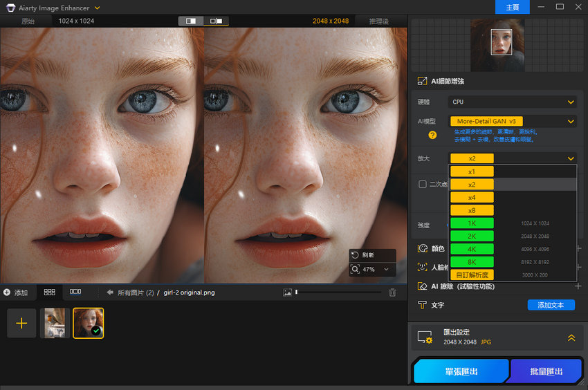
Task: Collapse the 匯出設定 panel with double chevron
Action: tap(571, 337)
